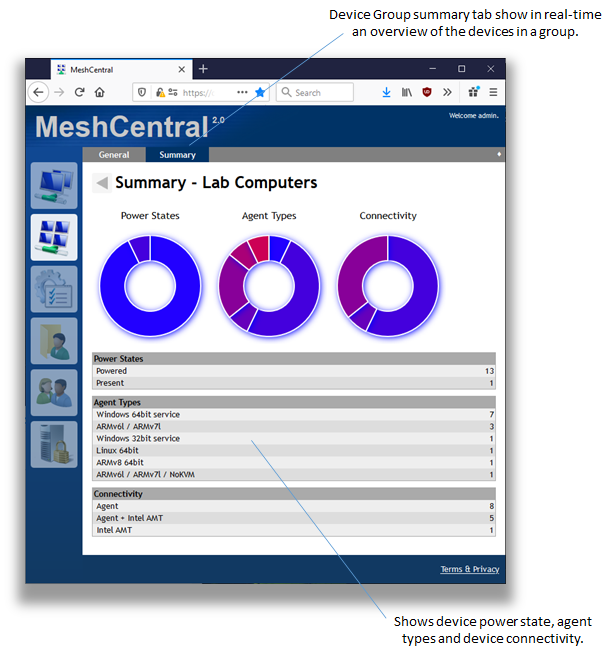This screenshot has height=657, width=614.
Task: Open My Server sidebar icon
Action: coord(54,444)
